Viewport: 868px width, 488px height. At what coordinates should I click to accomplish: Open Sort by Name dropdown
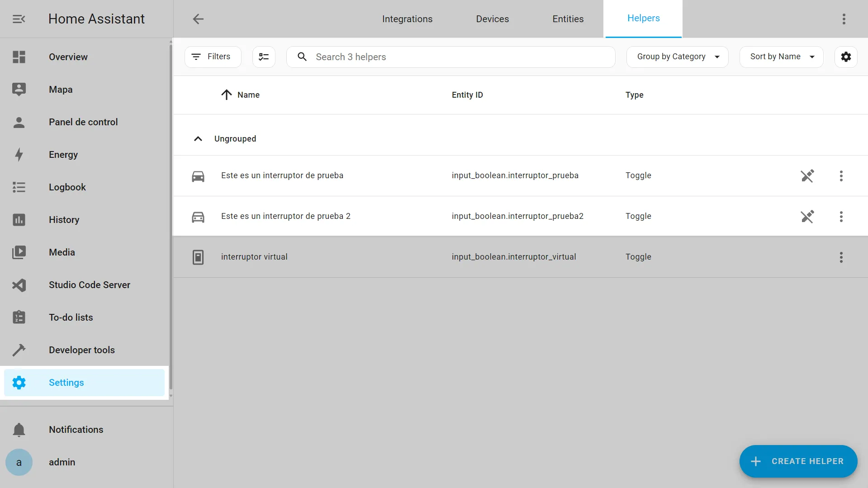pyautogui.click(x=781, y=57)
